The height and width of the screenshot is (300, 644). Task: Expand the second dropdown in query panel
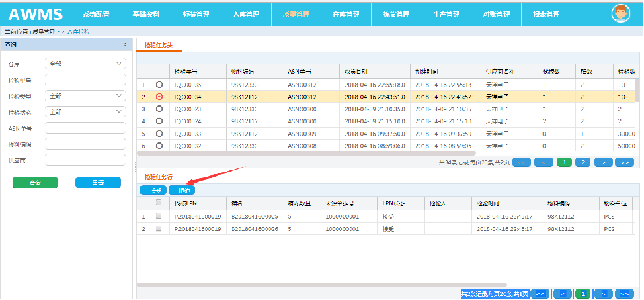point(85,96)
